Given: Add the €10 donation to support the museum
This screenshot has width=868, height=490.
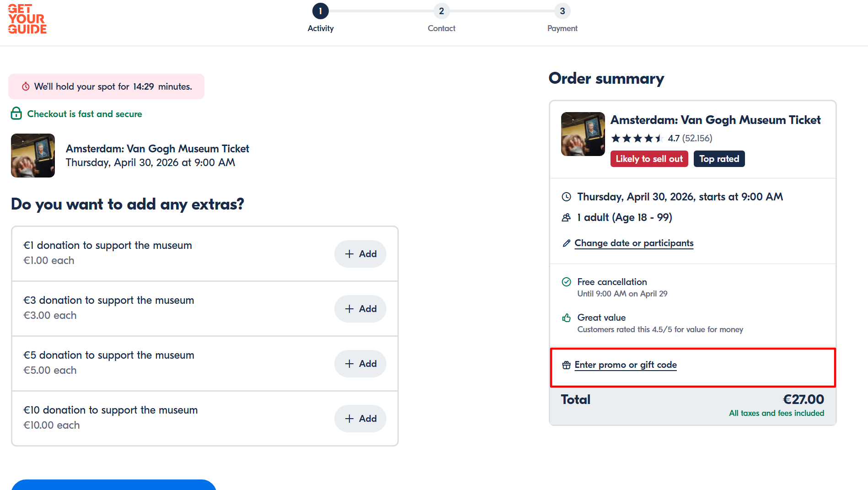Looking at the screenshot, I should 360,418.
